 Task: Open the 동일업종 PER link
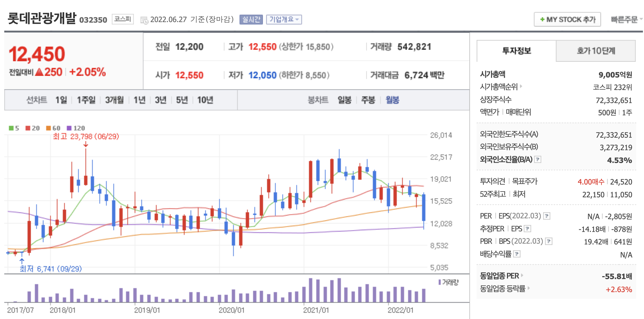click(499, 276)
